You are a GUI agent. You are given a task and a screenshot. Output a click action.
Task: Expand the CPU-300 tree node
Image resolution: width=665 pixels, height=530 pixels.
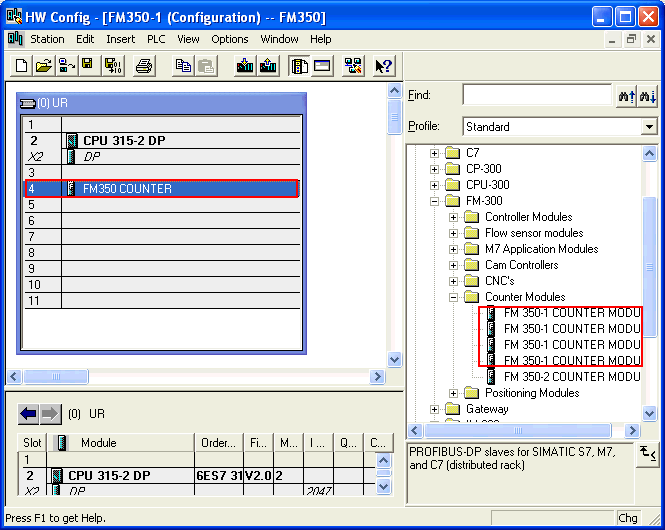[x=435, y=185]
